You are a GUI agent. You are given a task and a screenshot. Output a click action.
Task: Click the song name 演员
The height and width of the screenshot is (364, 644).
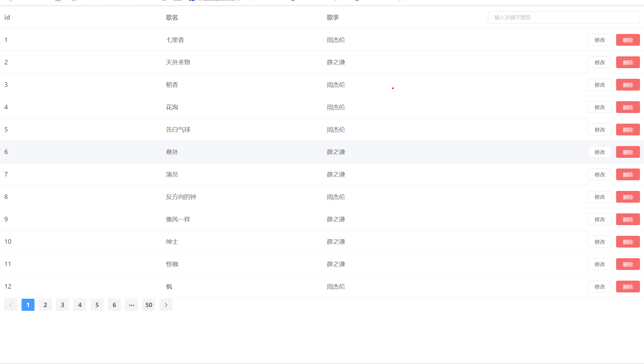click(172, 175)
